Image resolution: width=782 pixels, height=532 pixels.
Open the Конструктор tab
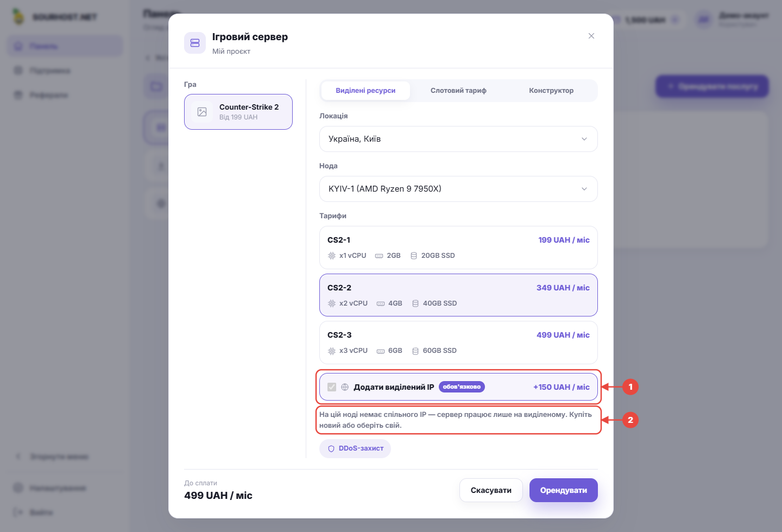click(x=551, y=91)
